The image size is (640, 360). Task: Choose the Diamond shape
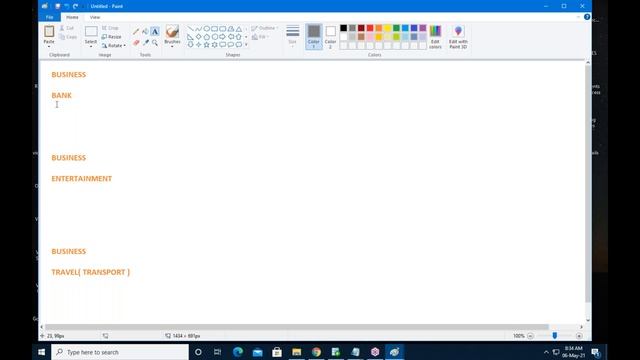click(198, 37)
